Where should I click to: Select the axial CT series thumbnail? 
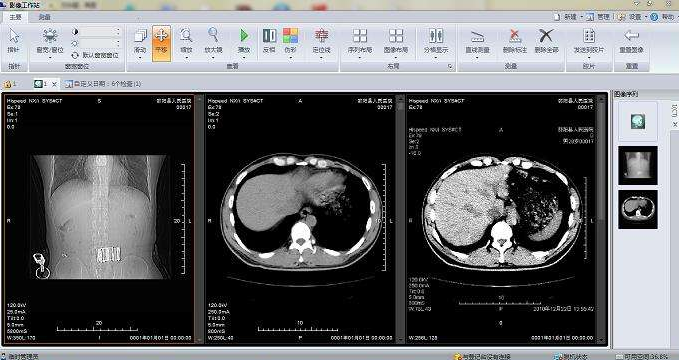(x=637, y=209)
